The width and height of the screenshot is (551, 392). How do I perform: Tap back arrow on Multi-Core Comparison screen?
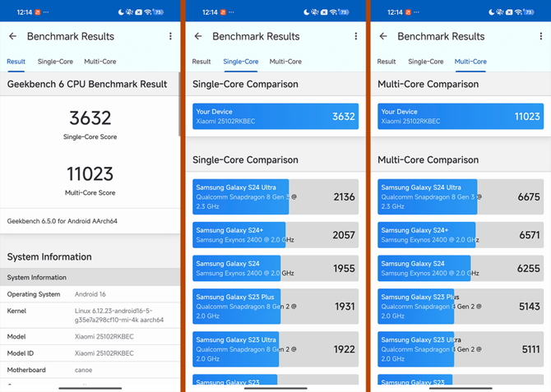[x=383, y=36]
